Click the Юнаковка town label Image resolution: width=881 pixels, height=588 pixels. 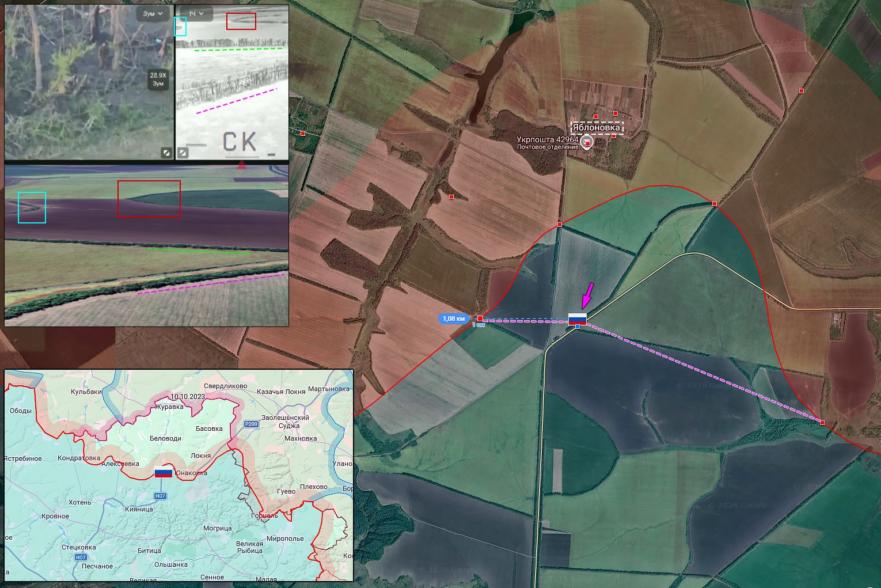coord(191,473)
